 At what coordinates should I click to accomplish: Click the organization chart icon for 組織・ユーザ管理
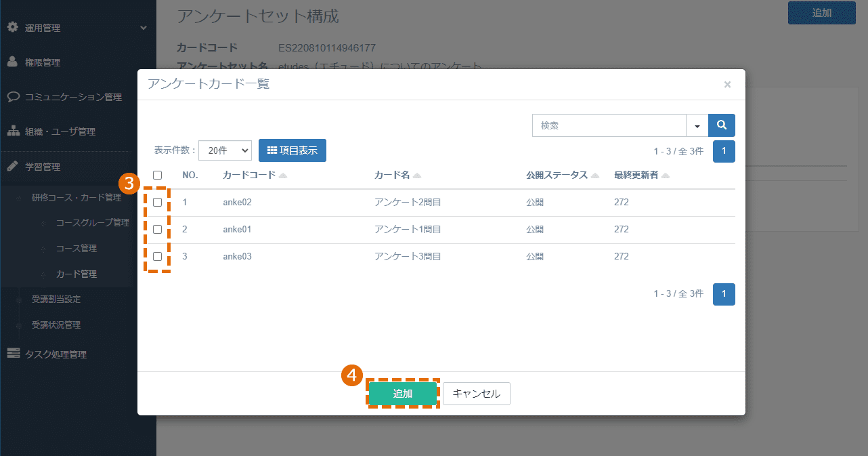[x=12, y=131]
